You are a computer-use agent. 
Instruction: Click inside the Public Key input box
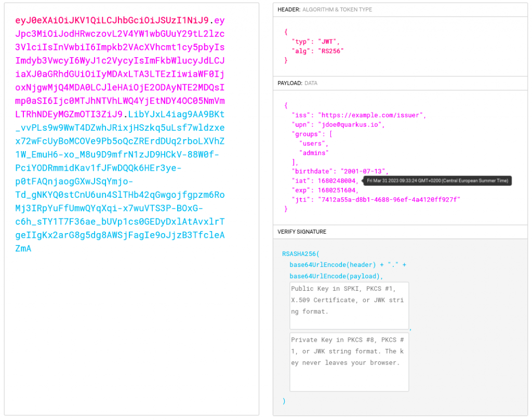[349, 305]
